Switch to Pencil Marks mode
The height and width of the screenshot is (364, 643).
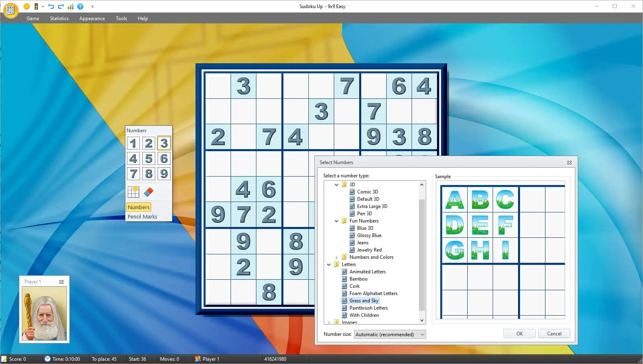click(142, 217)
